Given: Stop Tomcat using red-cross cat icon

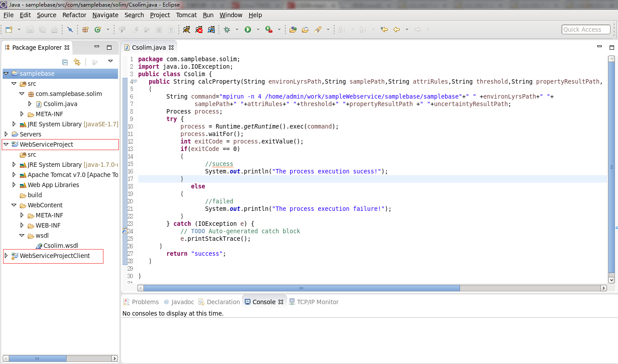Looking at the screenshot, I should [199, 29].
